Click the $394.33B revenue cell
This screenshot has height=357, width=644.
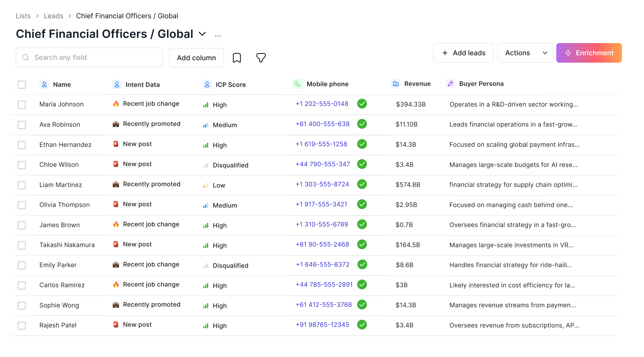coord(411,104)
